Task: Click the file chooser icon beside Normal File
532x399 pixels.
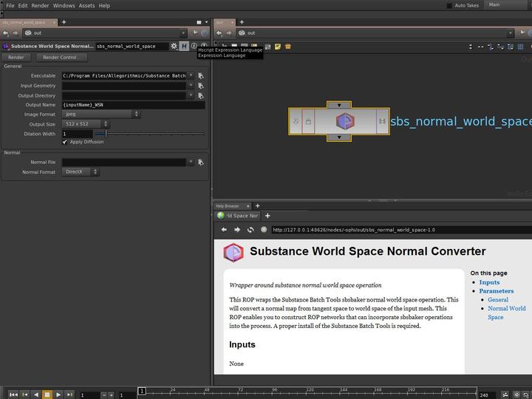Action: [x=201, y=162]
